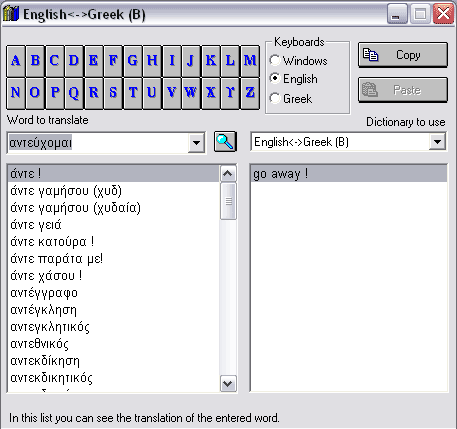Click the word list scrollbar thumb

[228, 201]
